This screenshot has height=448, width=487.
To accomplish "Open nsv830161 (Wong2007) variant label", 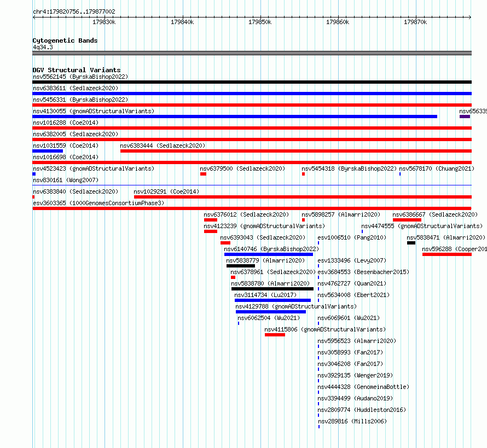I will [x=66, y=180].
